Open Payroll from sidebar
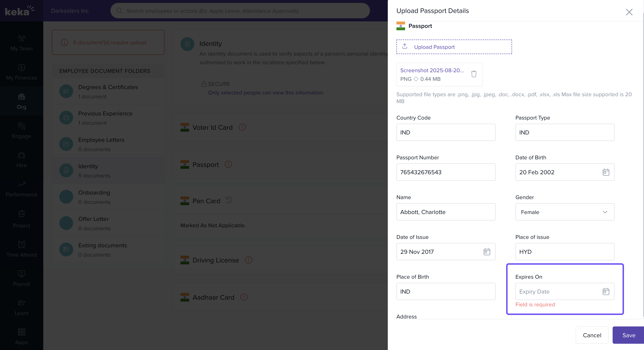Screen dimensions: 644x350 [x=21, y=278]
